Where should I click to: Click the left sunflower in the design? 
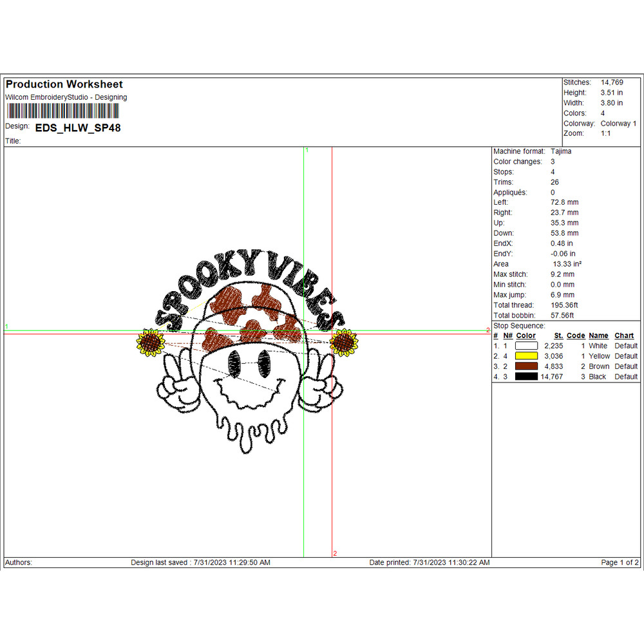(149, 343)
